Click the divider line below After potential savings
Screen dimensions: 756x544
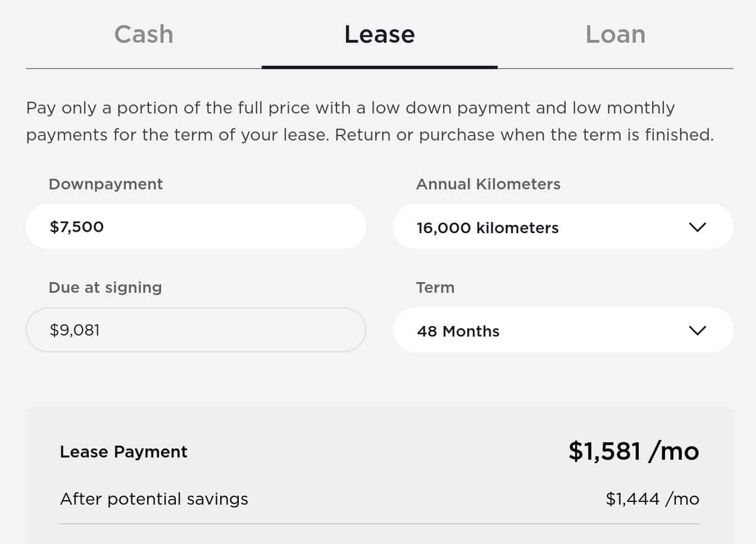380,524
